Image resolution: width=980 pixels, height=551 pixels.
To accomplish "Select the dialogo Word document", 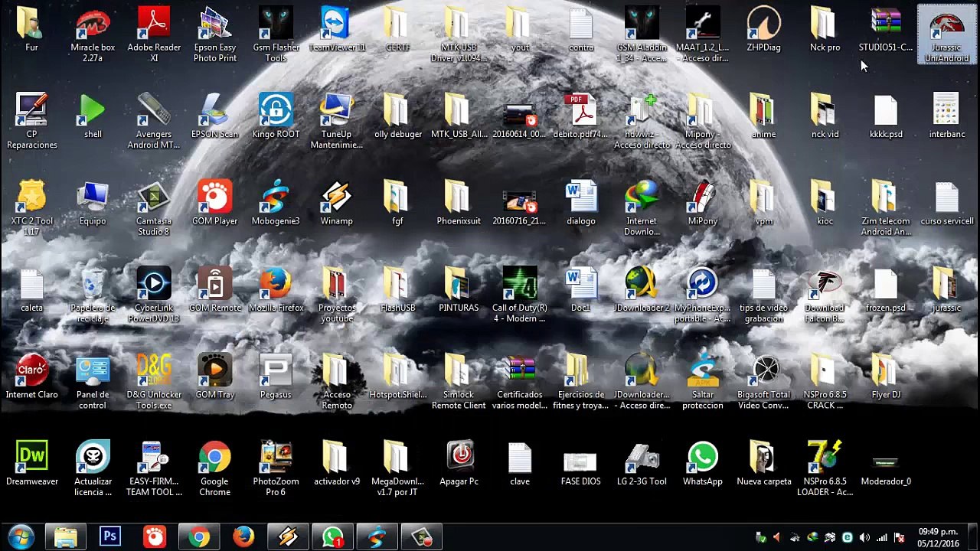I will tap(581, 203).
